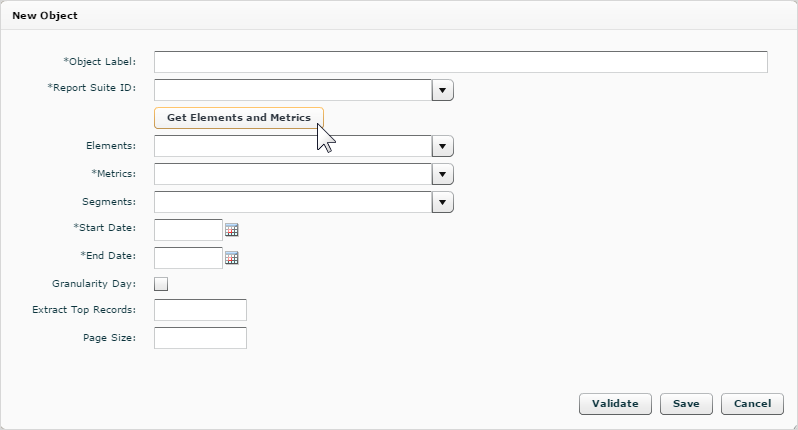798x430 pixels.
Task: Click into the Elements combo field
Action: (x=293, y=146)
